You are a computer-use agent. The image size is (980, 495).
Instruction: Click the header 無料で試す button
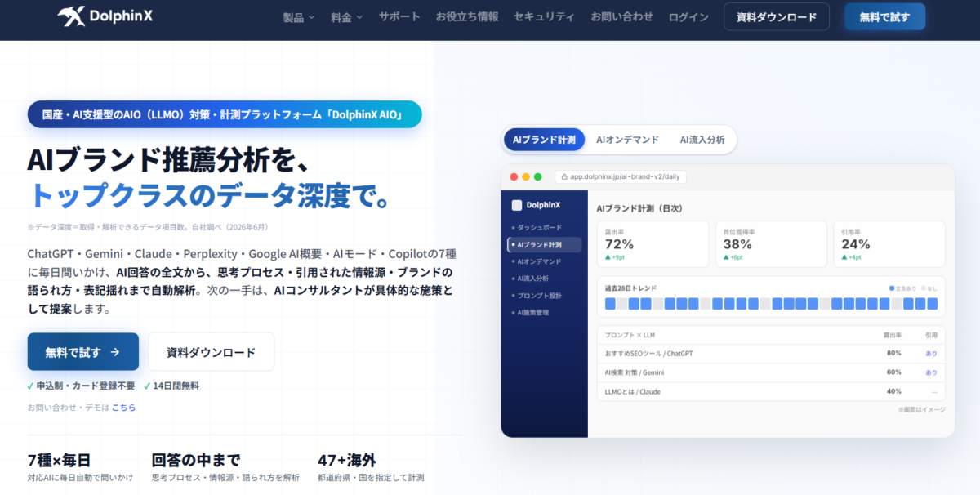(x=884, y=16)
